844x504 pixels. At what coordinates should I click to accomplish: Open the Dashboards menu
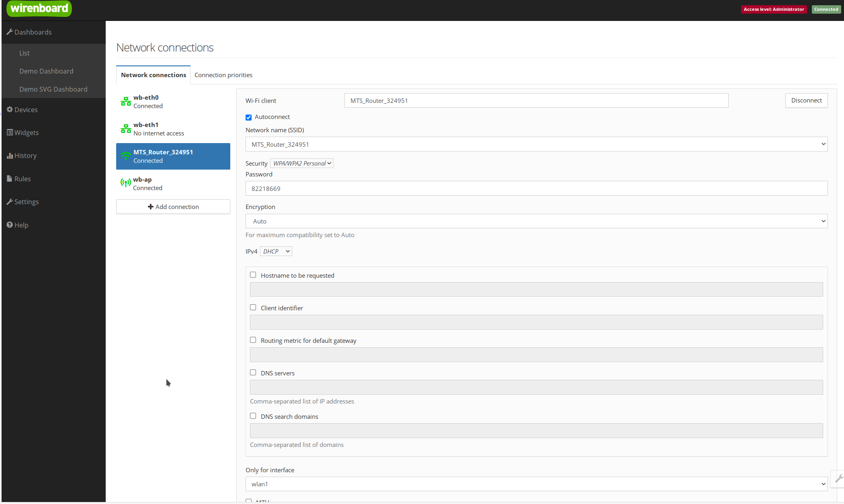coord(53,32)
